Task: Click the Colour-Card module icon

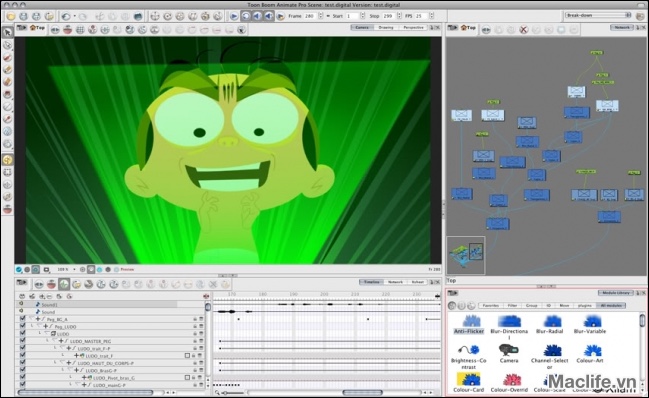Action: point(469,379)
